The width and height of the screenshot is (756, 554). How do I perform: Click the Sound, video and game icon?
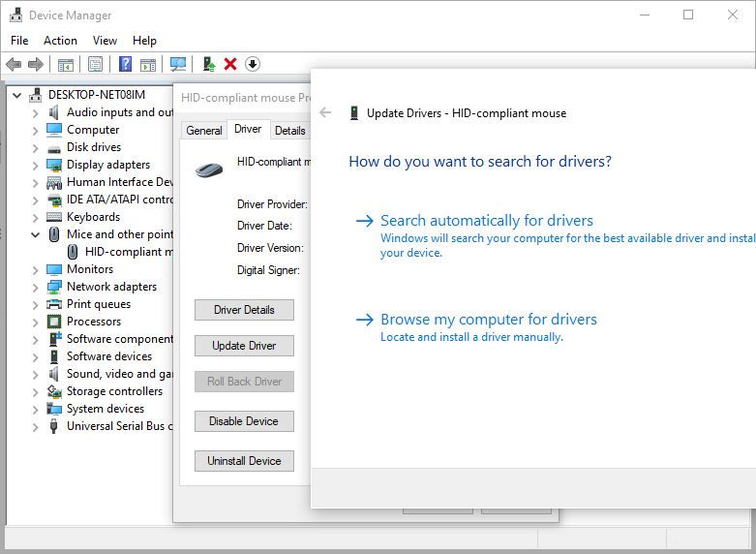(53, 374)
